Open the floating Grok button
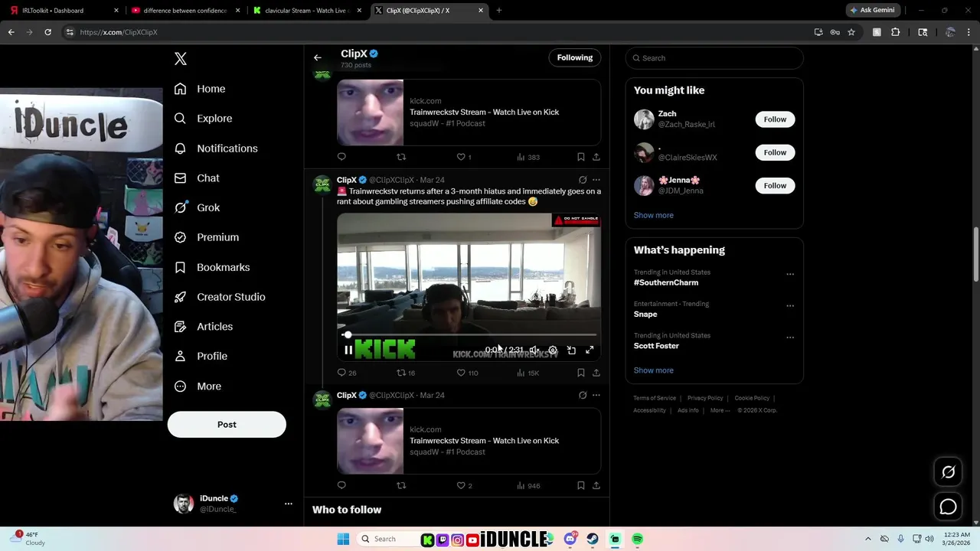The image size is (980, 551). coord(948,472)
